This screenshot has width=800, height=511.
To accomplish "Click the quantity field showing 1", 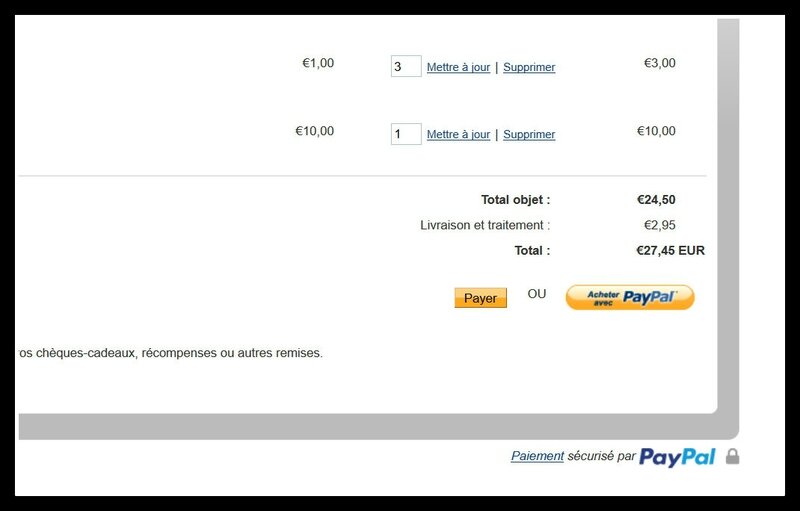I will click(x=406, y=134).
